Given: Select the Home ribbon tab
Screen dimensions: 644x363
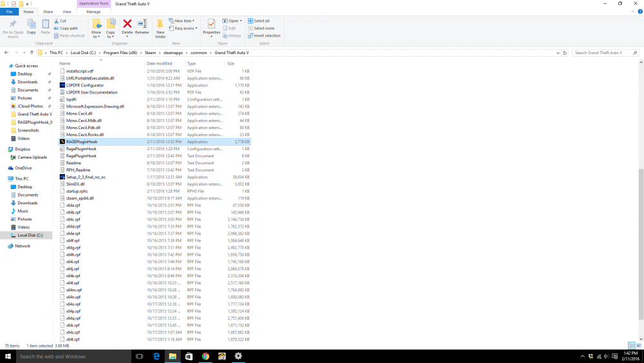Looking at the screenshot, I should 28,12.
